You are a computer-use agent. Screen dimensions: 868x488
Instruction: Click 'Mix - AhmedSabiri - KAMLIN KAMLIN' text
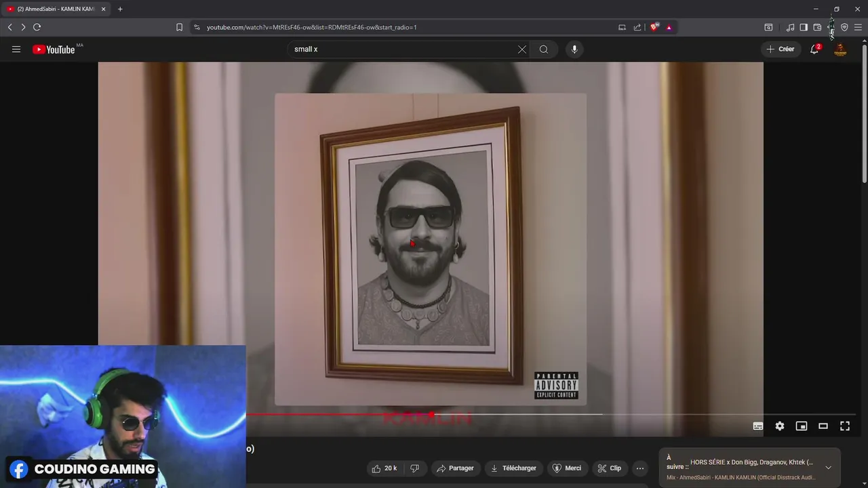(x=741, y=477)
